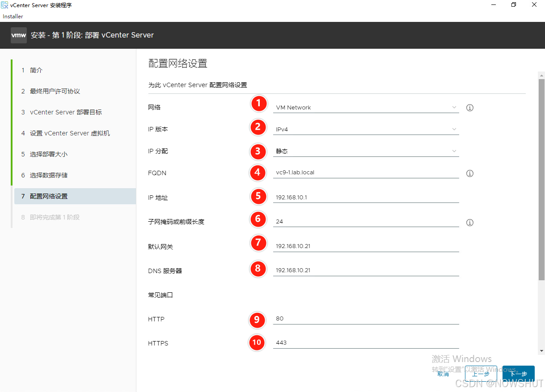Click the vertical scrollbar thumb
545x392 pixels.
coord(541,179)
